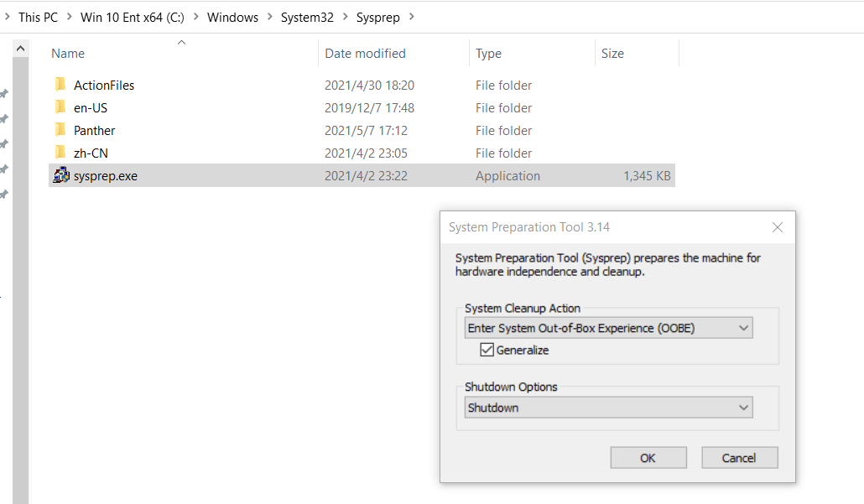This screenshot has height=504, width=864.
Task: Navigate to System32 via the breadcrumb bar
Action: click(x=306, y=17)
